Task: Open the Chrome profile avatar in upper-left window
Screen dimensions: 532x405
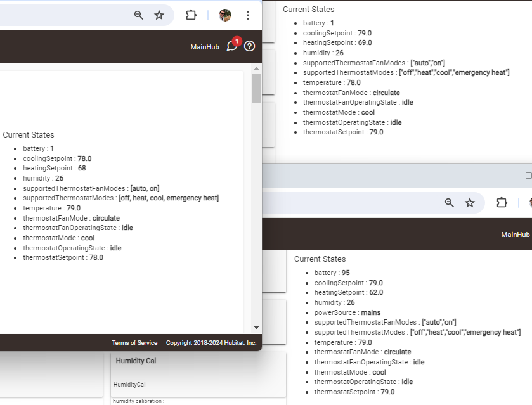Action: (225, 15)
